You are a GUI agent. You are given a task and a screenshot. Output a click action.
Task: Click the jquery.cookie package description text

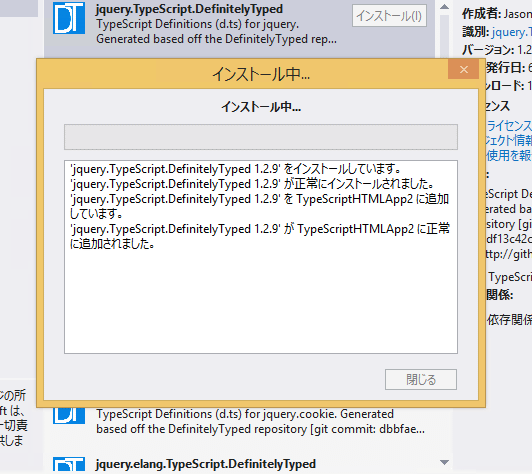[261, 421]
